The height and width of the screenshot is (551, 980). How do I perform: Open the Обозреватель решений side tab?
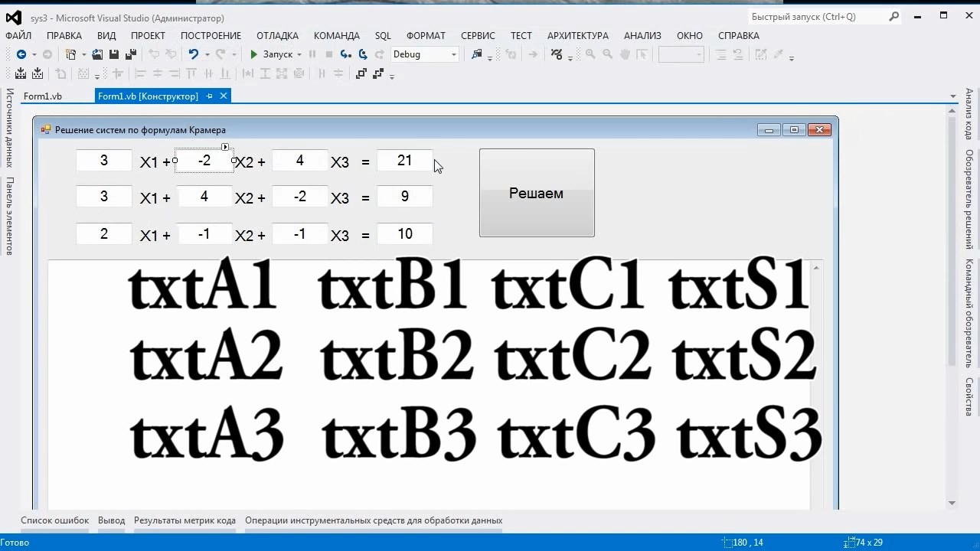[x=969, y=199]
